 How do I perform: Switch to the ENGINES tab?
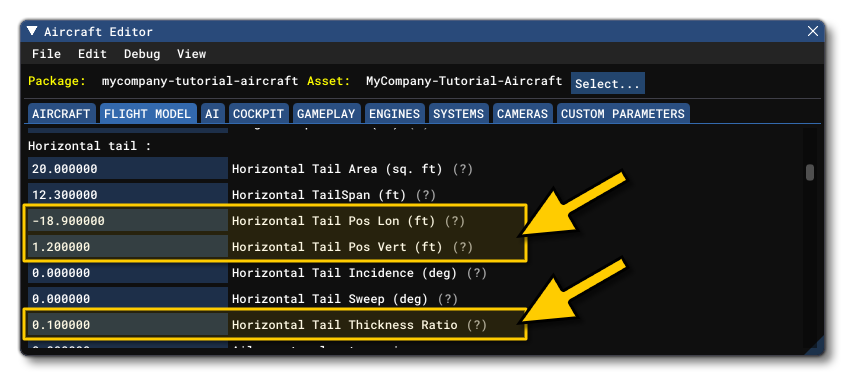coord(394,114)
